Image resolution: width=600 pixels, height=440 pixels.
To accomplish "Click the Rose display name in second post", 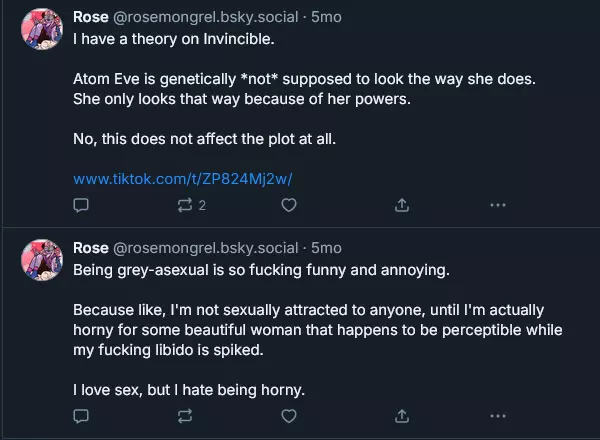I will 92,247.
